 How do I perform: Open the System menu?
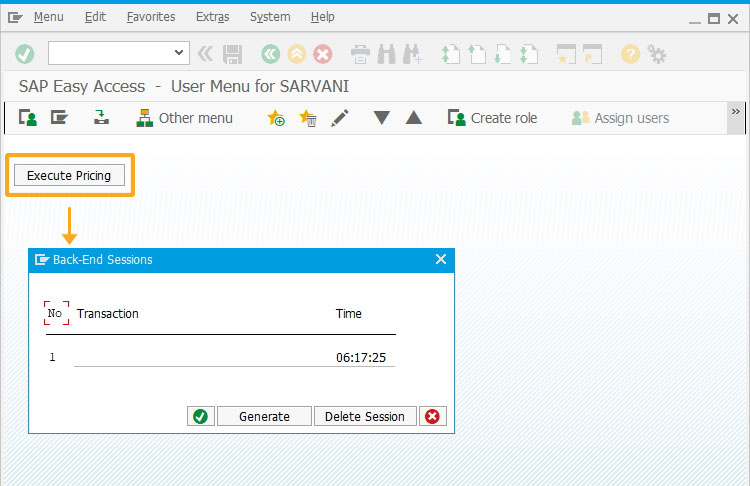[270, 17]
